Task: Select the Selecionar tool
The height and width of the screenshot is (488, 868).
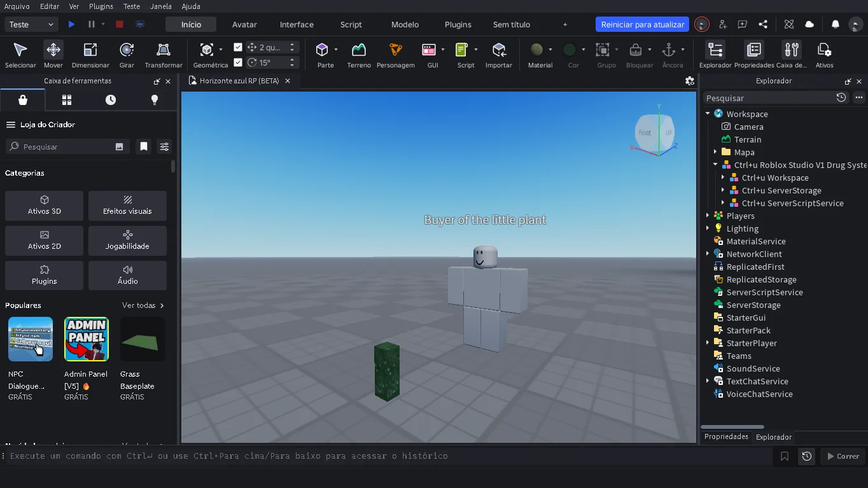Action: (20, 55)
